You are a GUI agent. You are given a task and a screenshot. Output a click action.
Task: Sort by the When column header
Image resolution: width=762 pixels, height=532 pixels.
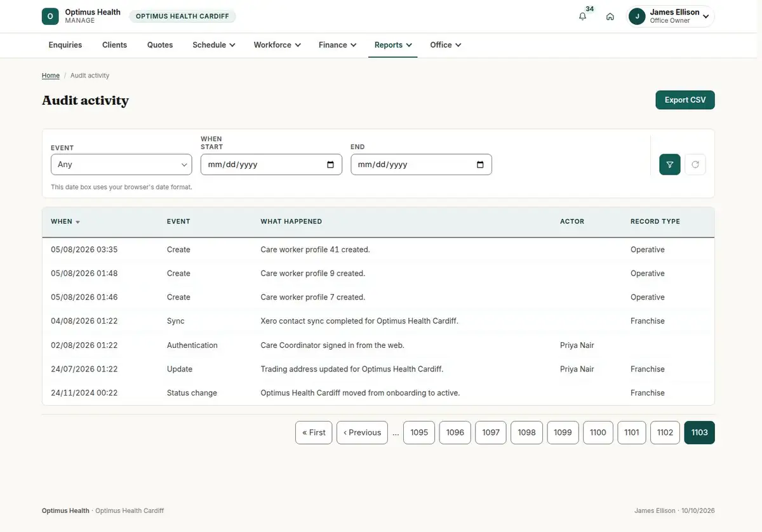pos(65,222)
